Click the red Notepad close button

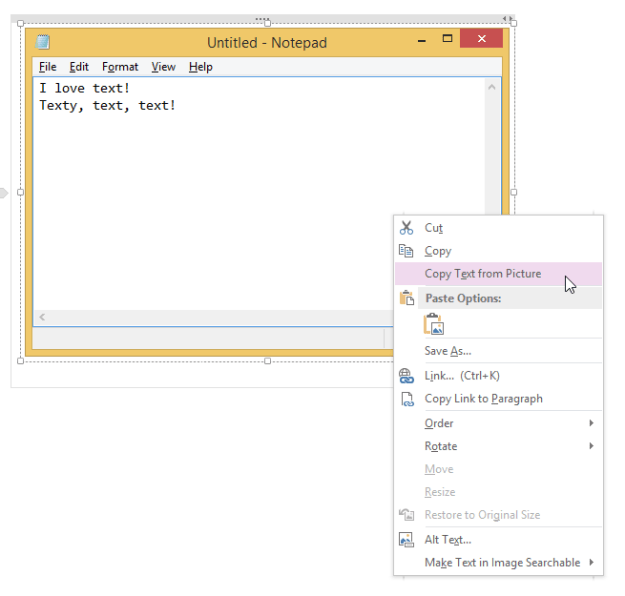pyautogui.click(x=481, y=39)
